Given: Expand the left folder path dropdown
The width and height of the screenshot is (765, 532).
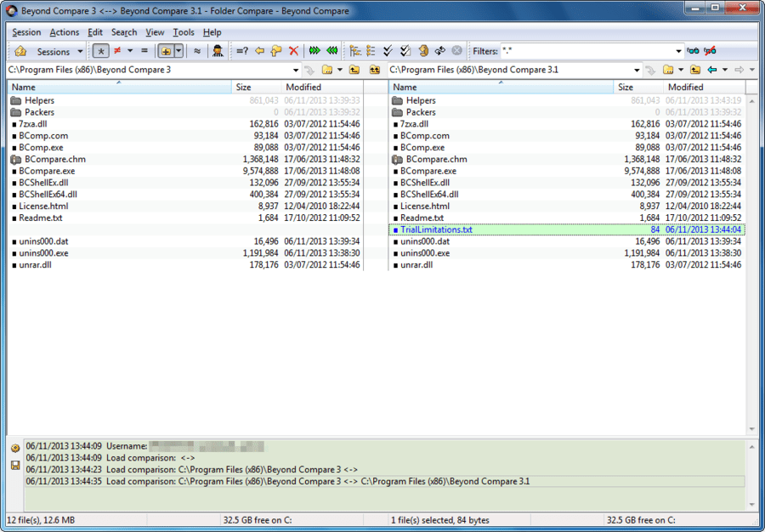Looking at the screenshot, I should (296, 70).
